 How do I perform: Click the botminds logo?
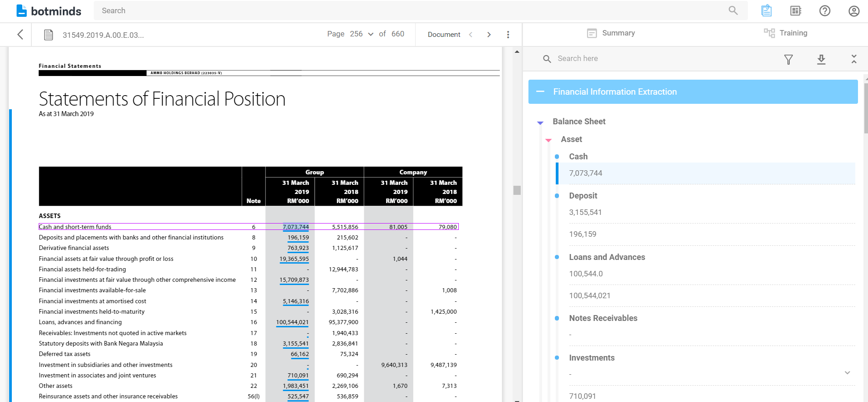click(49, 11)
